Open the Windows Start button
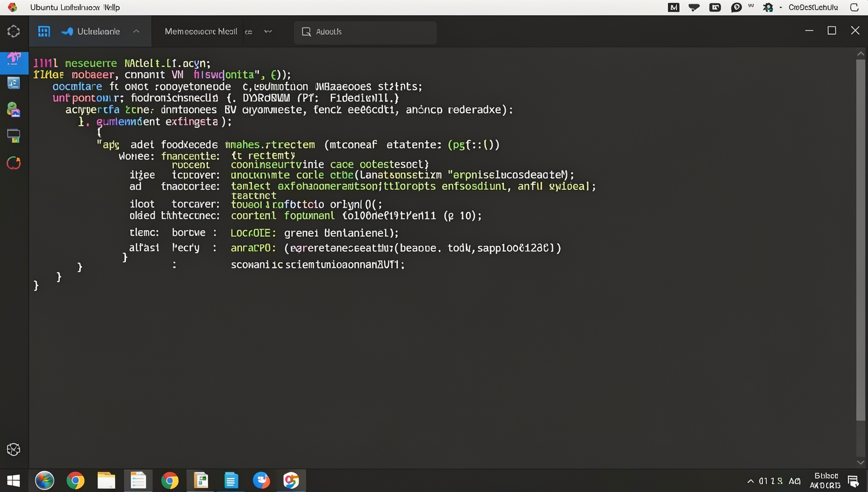 [14, 481]
